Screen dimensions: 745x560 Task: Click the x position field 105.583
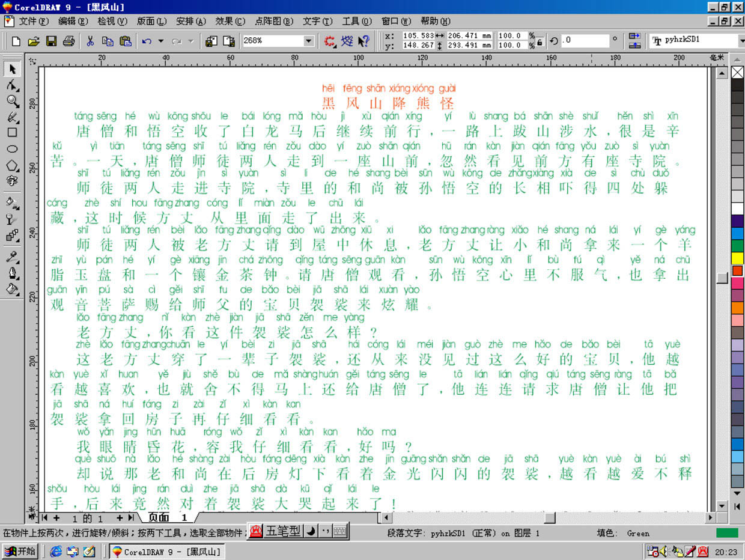(419, 36)
